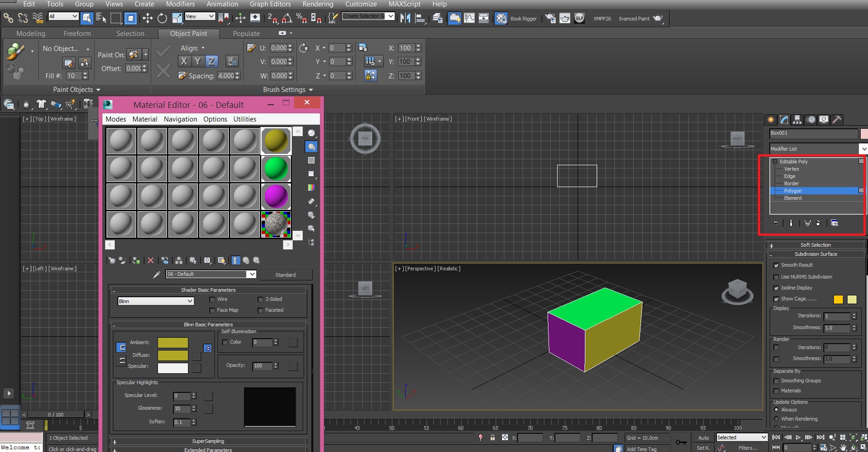Click Add Time Tag
This screenshot has height=452, width=868.
642,449
